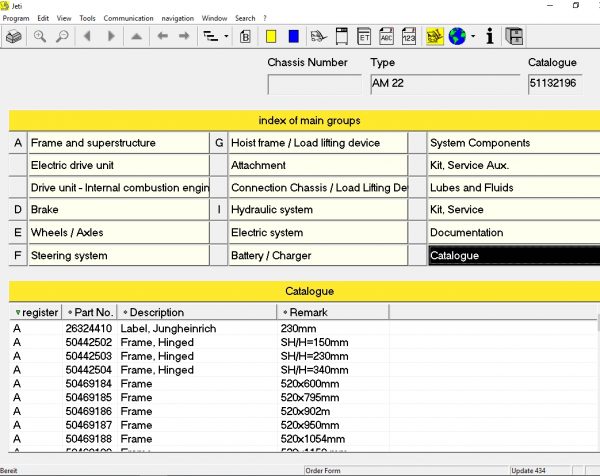Screen dimensions: 600x476
Task: Select Kit, Service Aux. group
Action: point(514,165)
